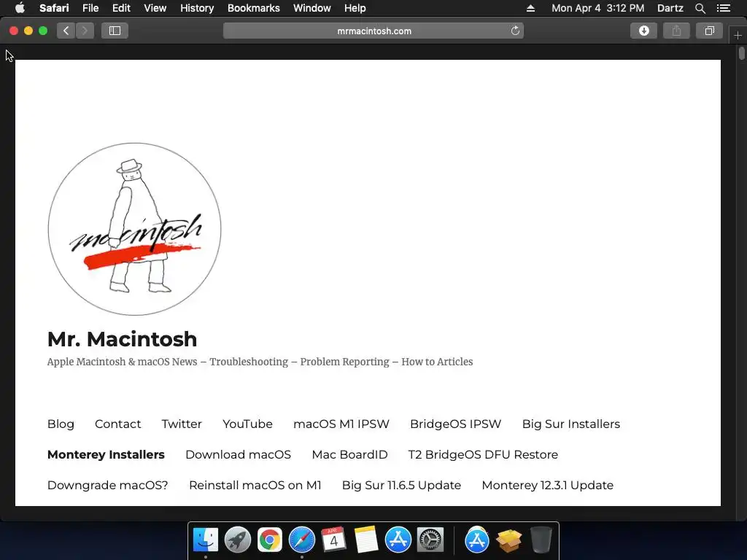This screenshot has height=560, width=747.
Task: Open the Big Sur 11.6.5 Update link
Action: 401,485
